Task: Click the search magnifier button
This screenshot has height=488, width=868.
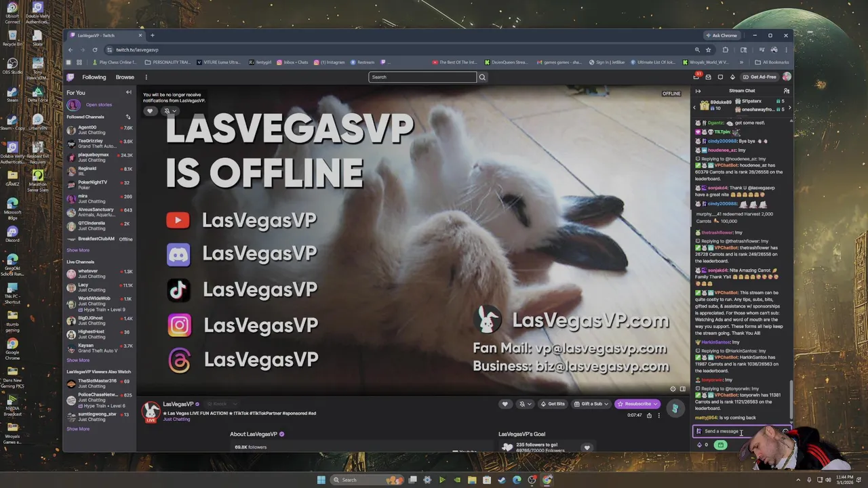Action: [x=482, y=77]
